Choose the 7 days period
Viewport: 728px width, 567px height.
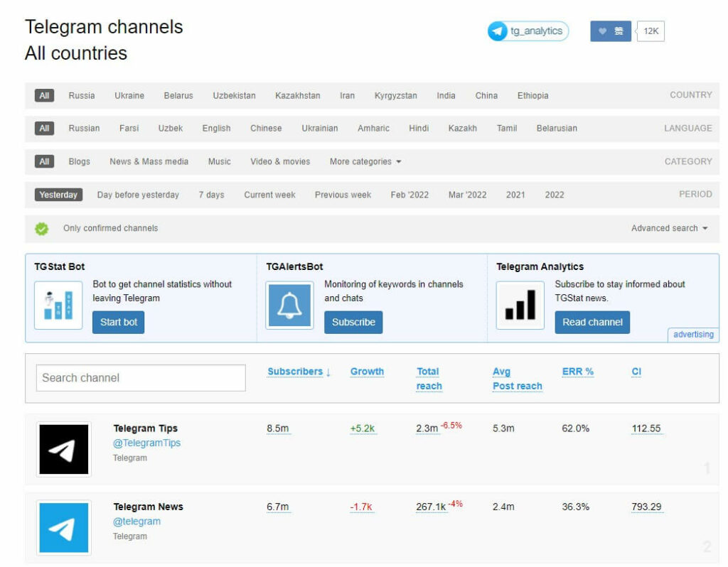[211, 195]
